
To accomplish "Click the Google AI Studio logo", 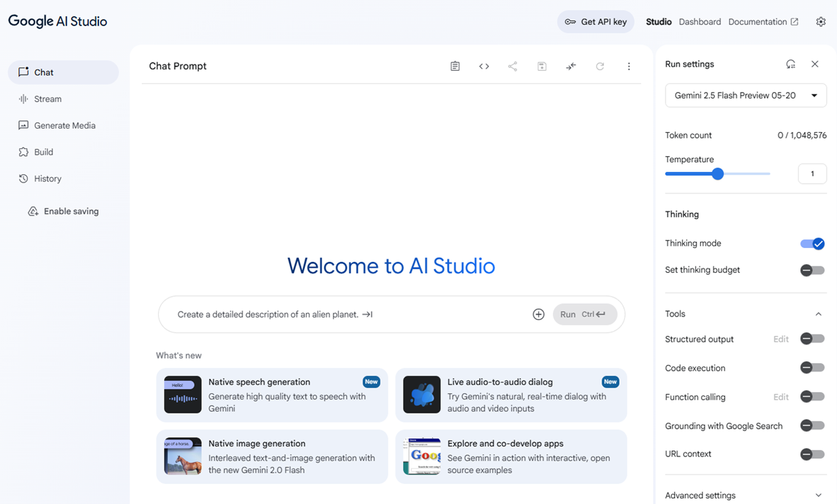I will click(58, 22).
